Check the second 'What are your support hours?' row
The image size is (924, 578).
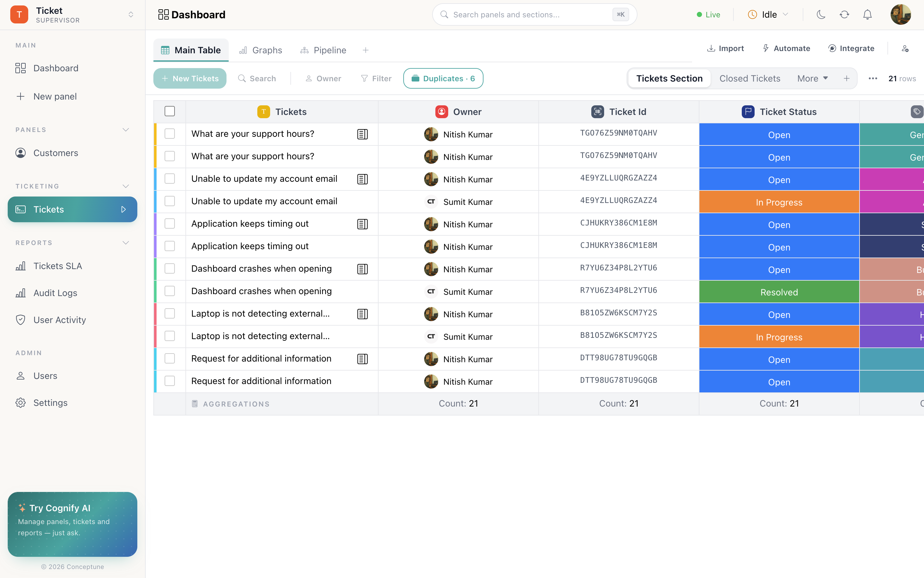[x=169, y=156]
